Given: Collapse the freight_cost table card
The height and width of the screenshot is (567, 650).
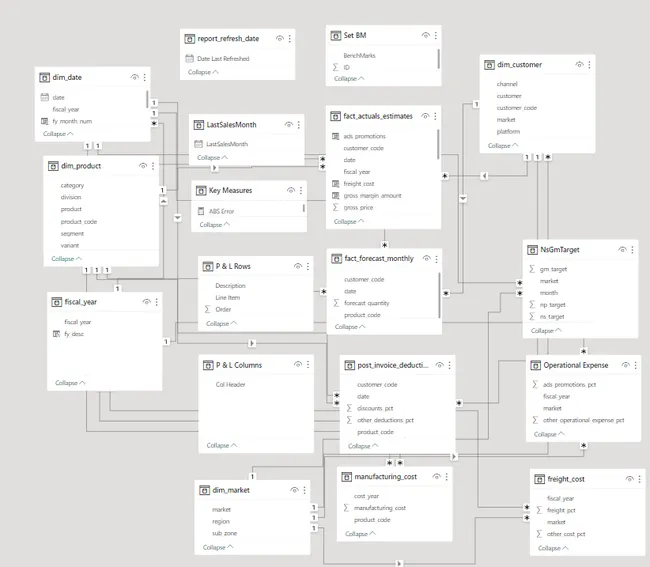Looking at the screenshot, I should point(553,548).
